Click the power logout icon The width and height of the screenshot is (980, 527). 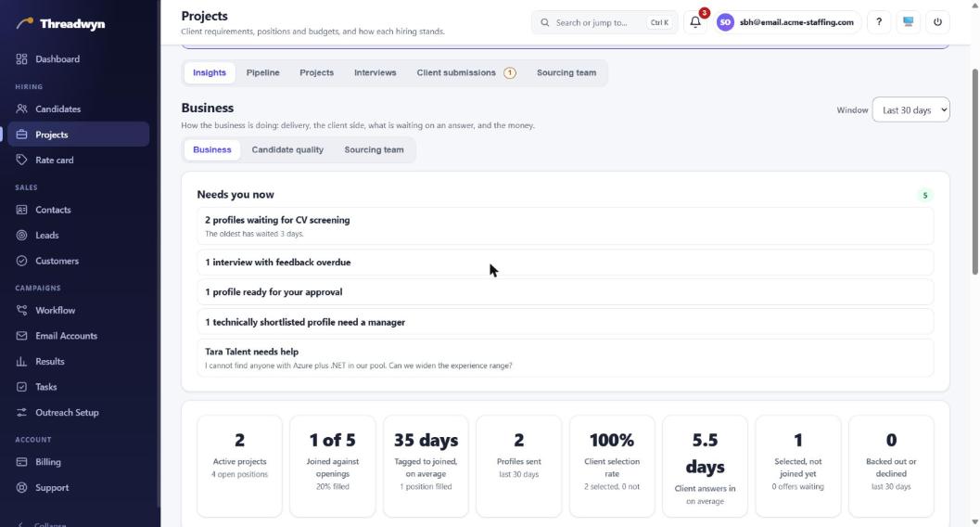coord(937,22)
